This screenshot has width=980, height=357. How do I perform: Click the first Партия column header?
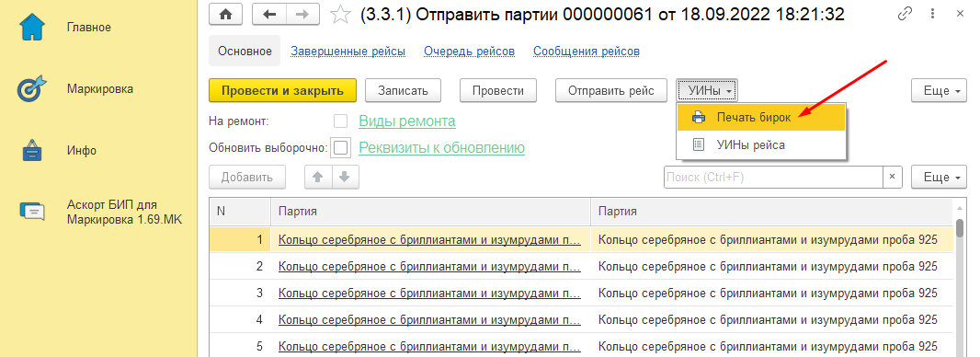pos(430,212)
